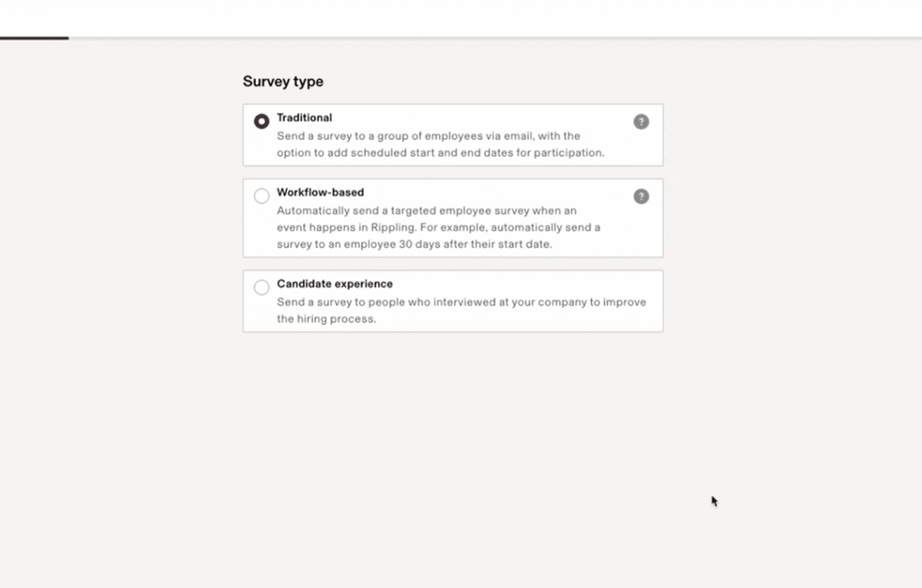This screenshot has height=588, width=922.
Task: Click the dark filled progress bar segment
Action: tap(34, 38)
